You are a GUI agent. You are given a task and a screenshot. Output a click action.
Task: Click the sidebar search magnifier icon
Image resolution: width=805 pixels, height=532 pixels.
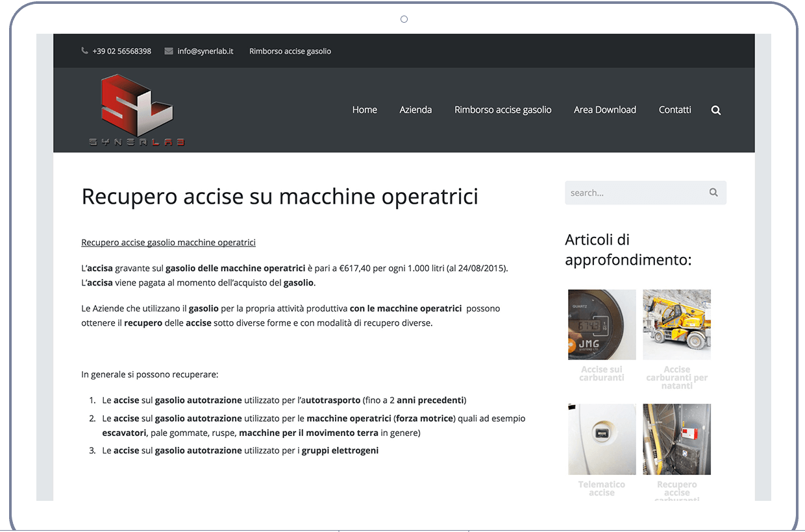713,193
